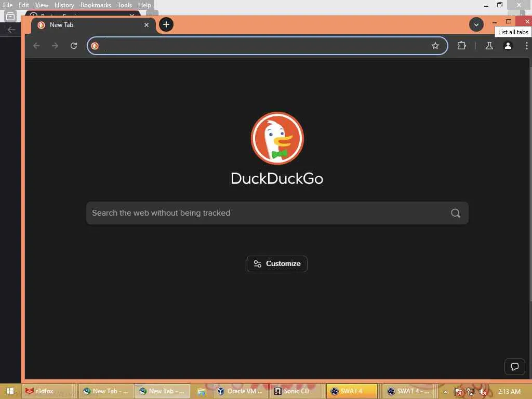Open Tools menu in background window

125,5
